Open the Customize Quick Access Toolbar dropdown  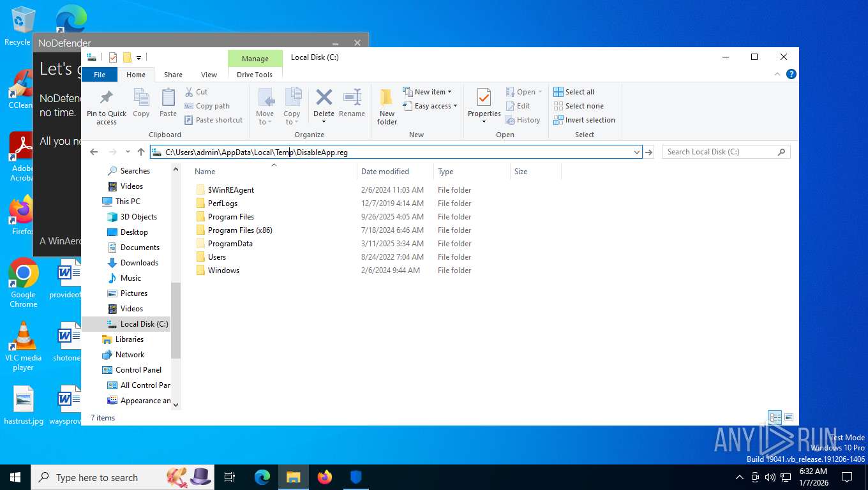[138, 57]
